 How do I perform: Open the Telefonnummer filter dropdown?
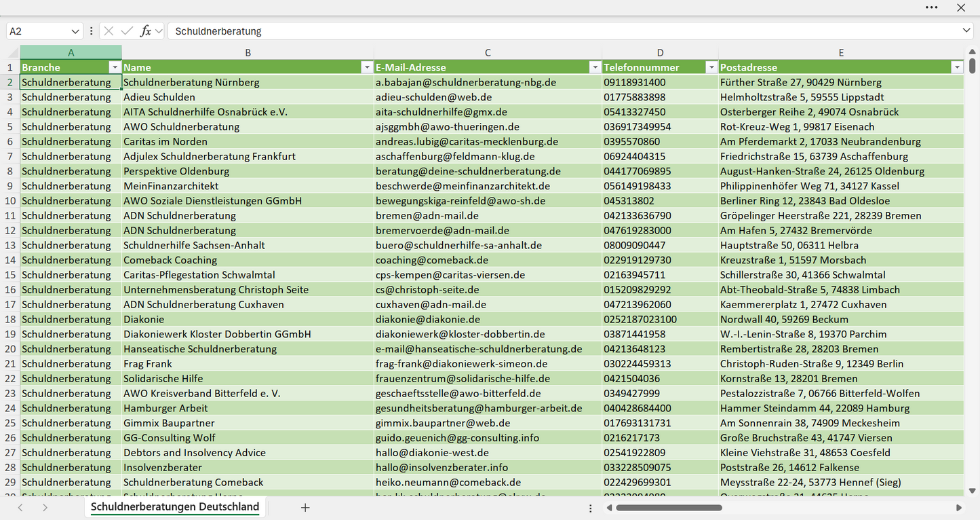[711, 67]
